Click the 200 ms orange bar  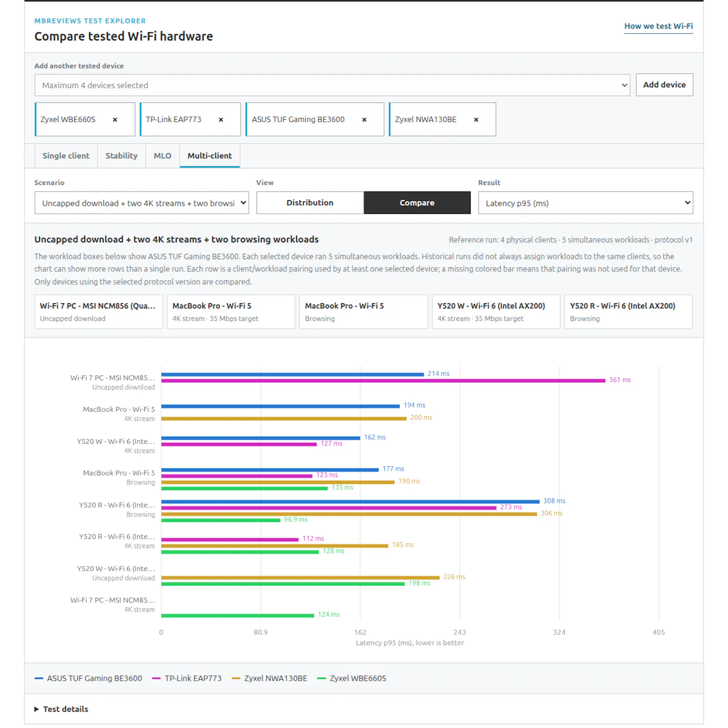pos(284,418)
